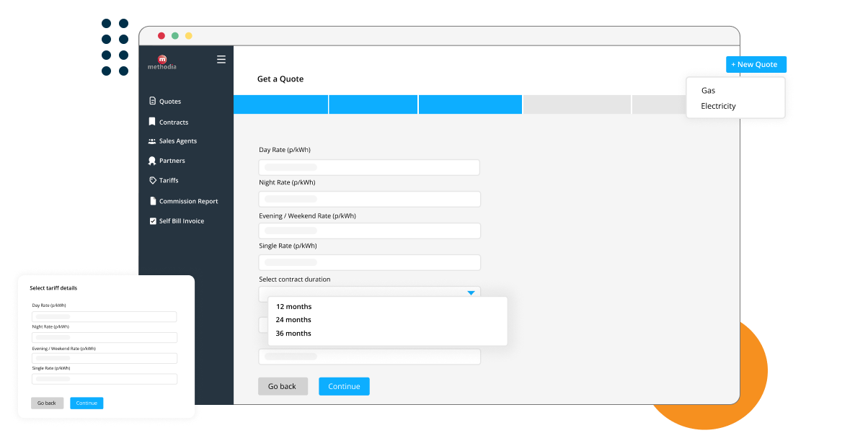The image size is (868, 433).
Task: Choose Electricity from the quote type menu
Action: (718, 106)
